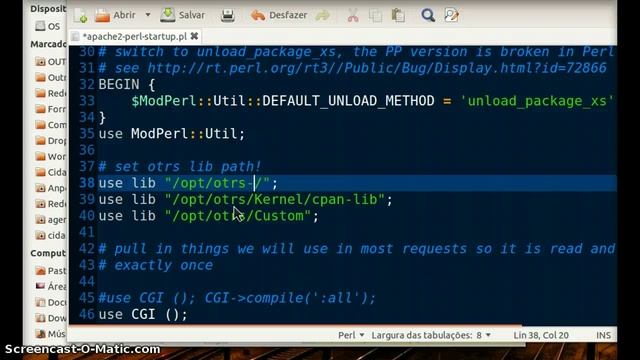
Task: Click the '# set otrs lib path!' comment
Action: coord(180,167)
